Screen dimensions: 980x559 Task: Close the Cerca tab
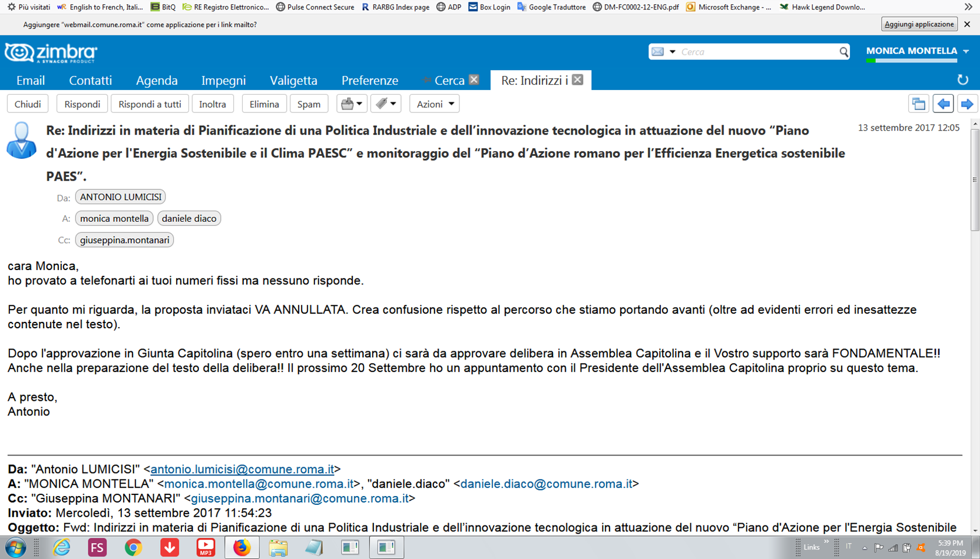474,79
